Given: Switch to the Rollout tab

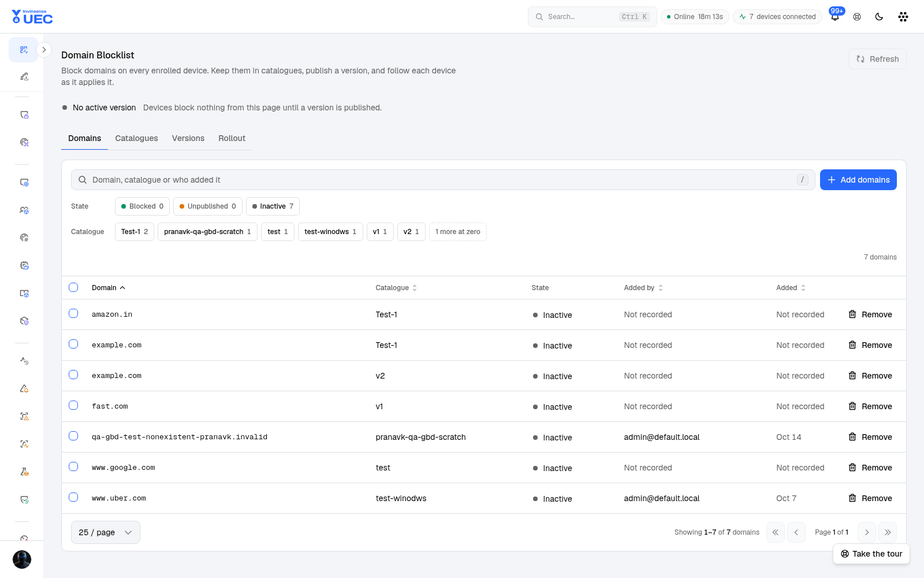Looking at the screenshot, I should click(232, 138).
